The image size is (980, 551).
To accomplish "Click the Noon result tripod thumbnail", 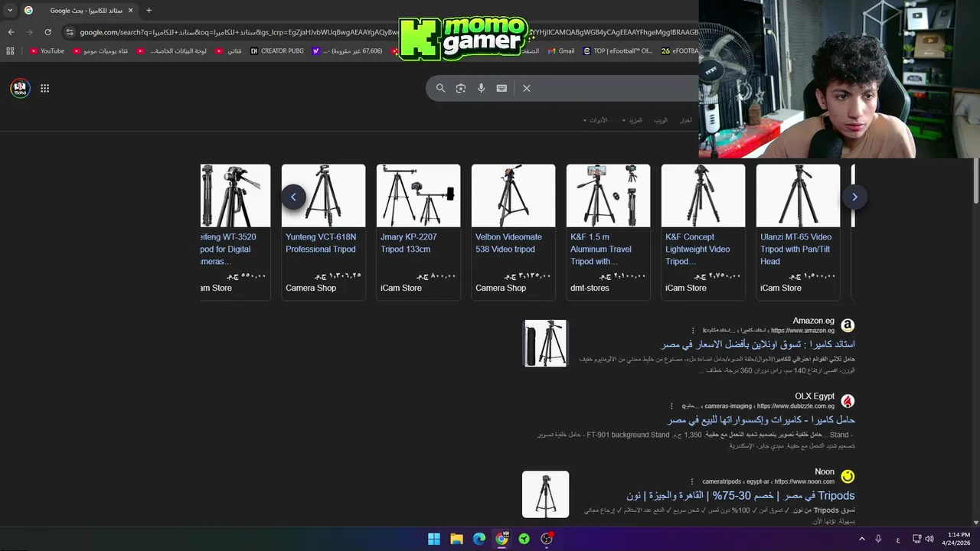I will point(546,494).
